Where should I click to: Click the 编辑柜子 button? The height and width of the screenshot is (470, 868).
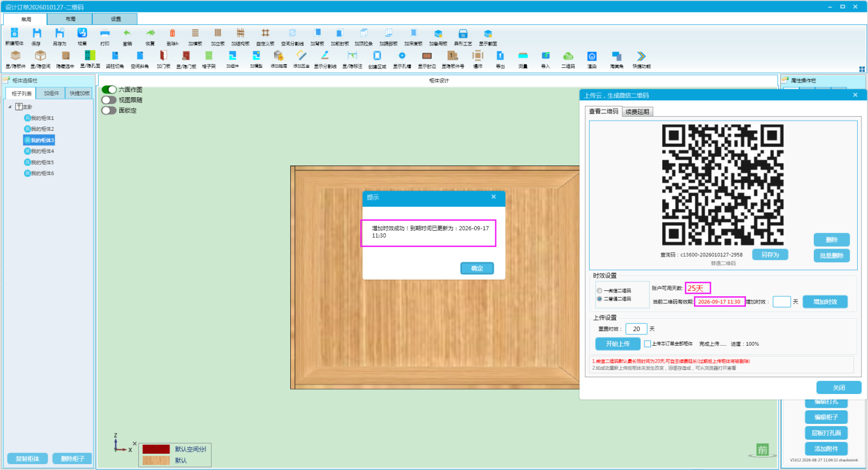click(x=826, y=417)
